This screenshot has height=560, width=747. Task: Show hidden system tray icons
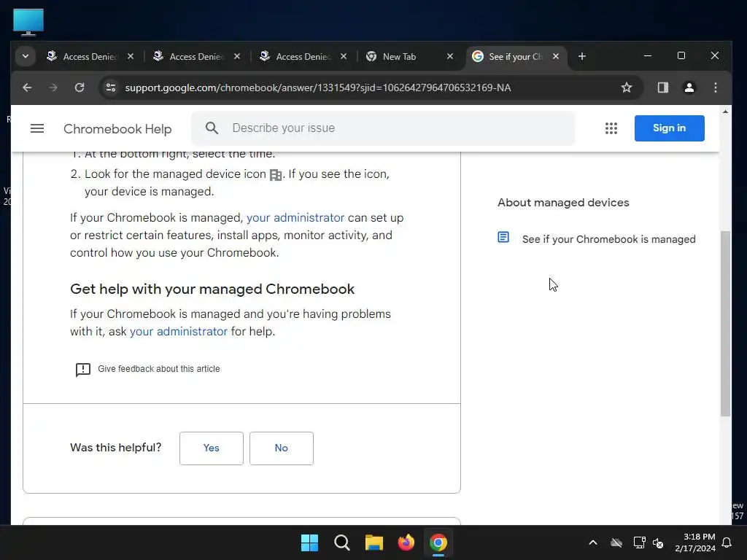(593, 542)
